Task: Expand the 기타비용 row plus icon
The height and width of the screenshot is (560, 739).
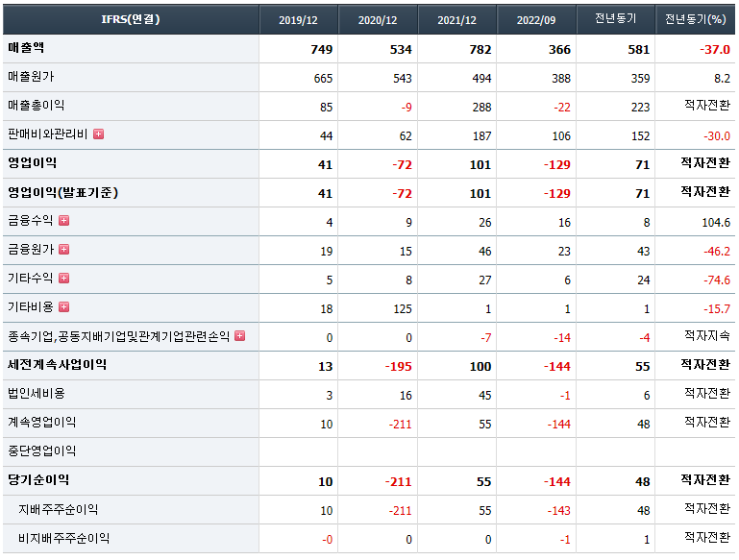Action: pyautogui.click(x=64, y=307)
